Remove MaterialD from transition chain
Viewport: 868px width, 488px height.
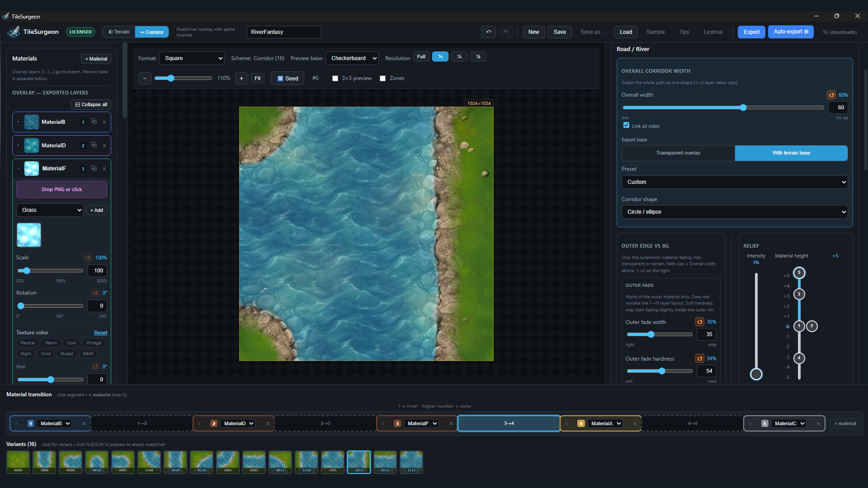[268, 423]
